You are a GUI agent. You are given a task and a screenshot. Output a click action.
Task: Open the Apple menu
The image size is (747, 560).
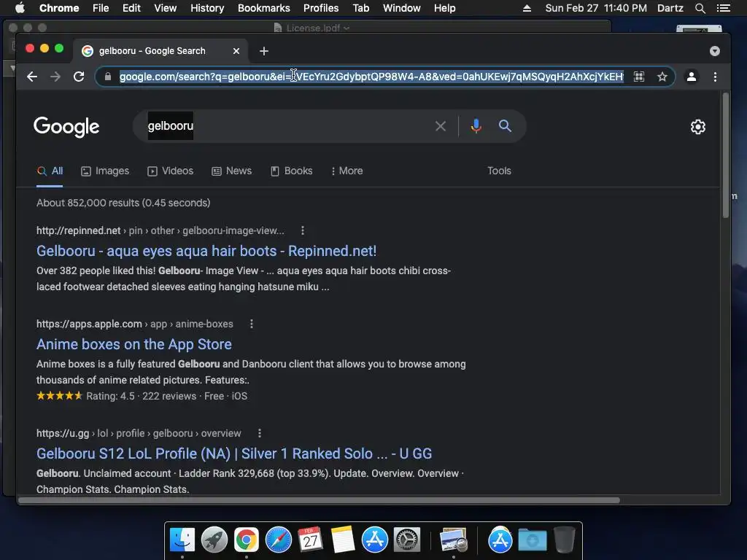click(20, 8)
